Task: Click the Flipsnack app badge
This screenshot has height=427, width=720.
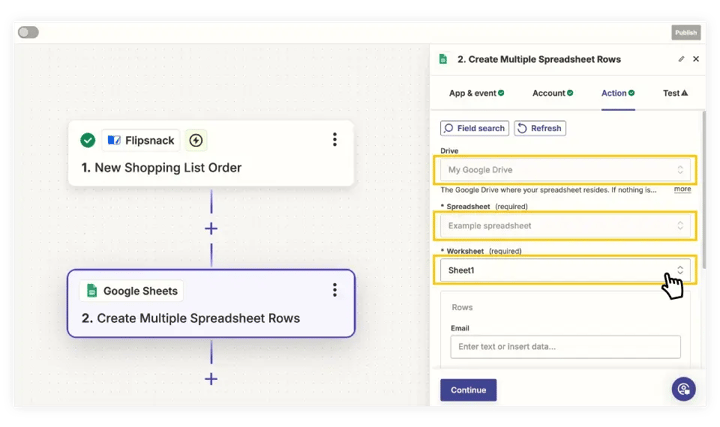Action: 141,140
